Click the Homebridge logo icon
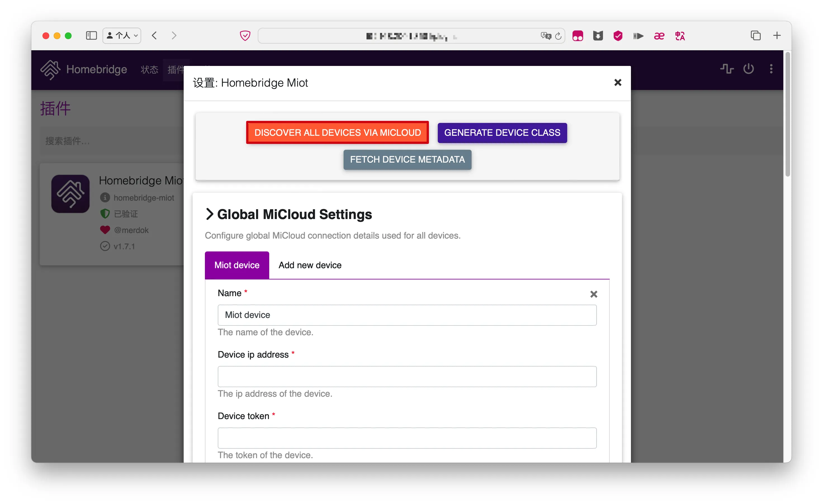823x504 pixels. 50,69
